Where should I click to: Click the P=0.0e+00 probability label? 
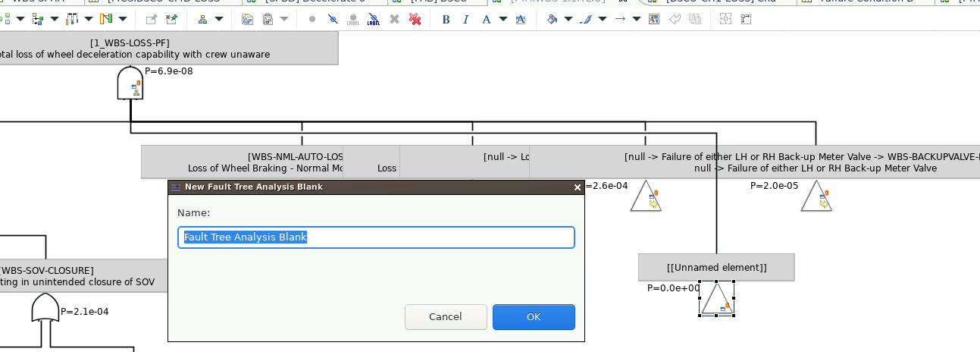tap(674, 288)
